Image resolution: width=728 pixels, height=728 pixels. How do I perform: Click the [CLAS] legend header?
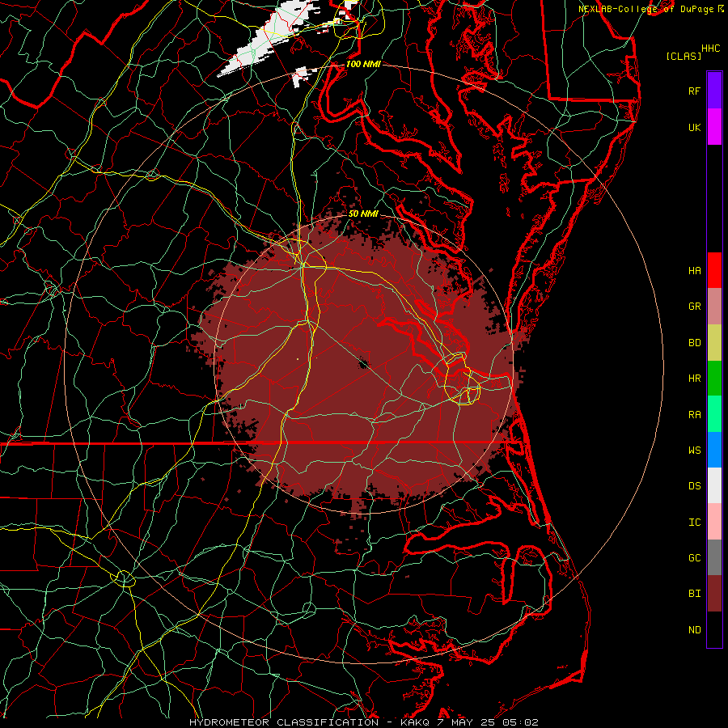(x=684, y=56)
